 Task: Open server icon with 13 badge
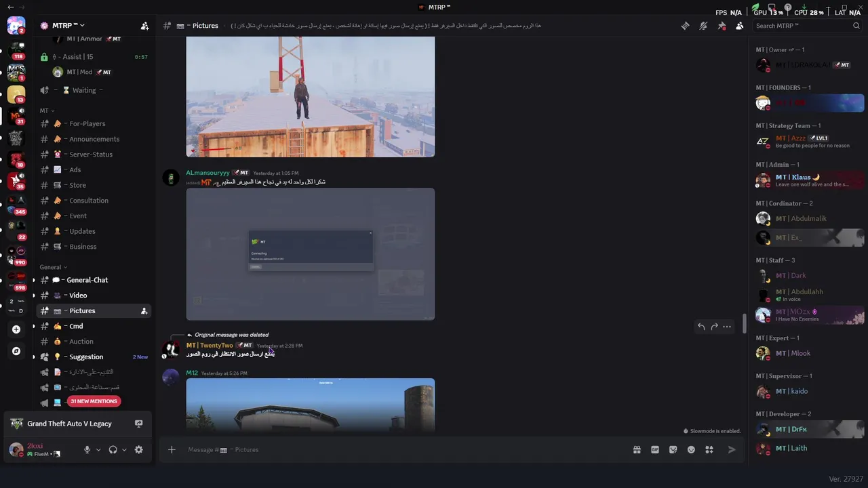coord(16,94)
